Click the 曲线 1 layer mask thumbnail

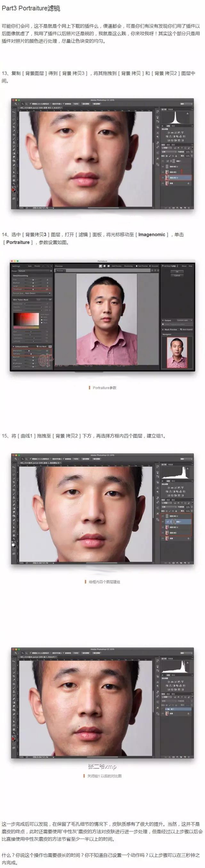[174, 521]
